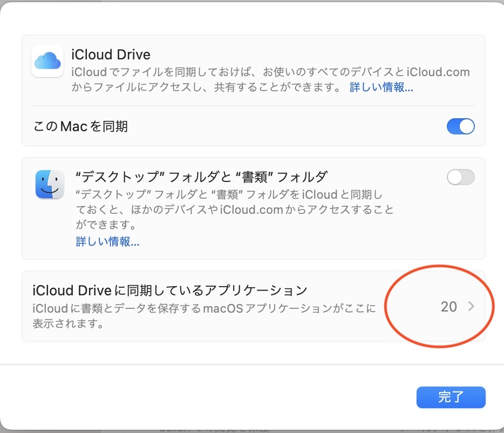This screenshot has width=504, height=433.
Task: Click the synced app count '20'
Action: (449, 307)
